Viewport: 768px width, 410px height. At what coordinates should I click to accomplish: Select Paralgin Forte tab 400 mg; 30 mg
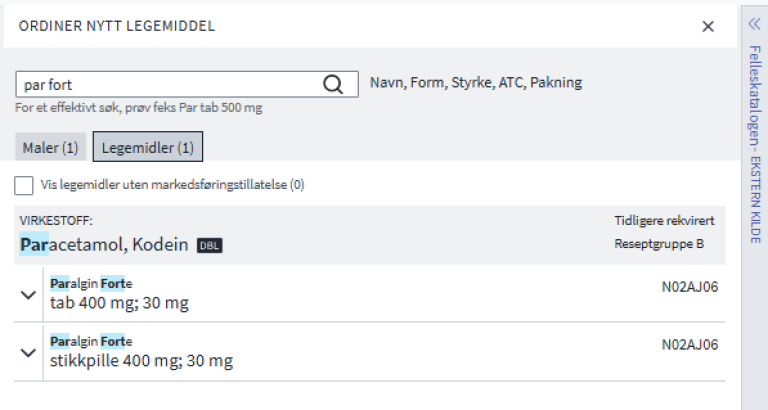click(x=119, y=302)
